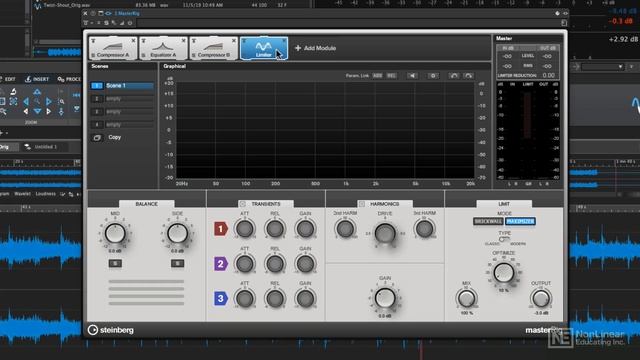Screen dimensions: 640x360
Task: Solo the Equalizer A module
Action: (x=144, y=55)
